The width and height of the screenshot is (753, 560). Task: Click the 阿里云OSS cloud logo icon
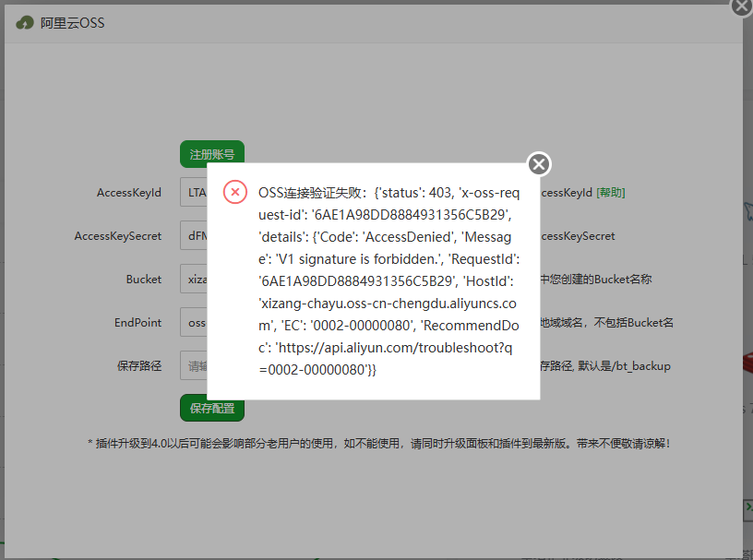(x=25, y=22)
